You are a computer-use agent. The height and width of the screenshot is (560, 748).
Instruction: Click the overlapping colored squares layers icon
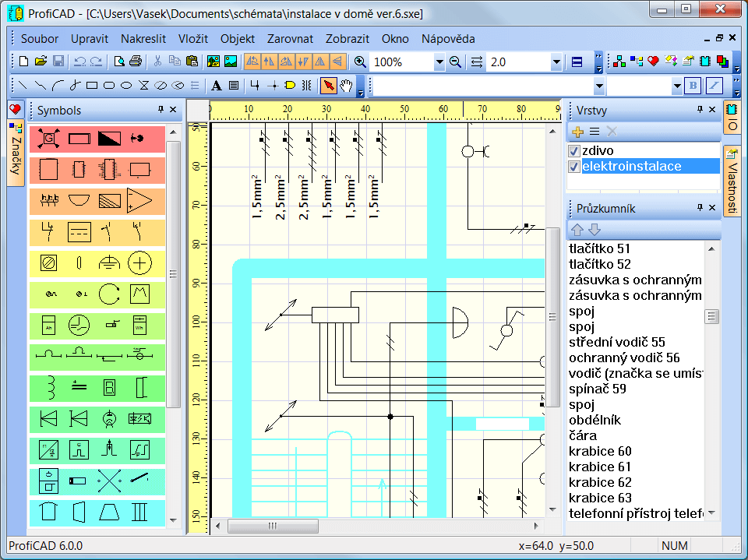723,62
